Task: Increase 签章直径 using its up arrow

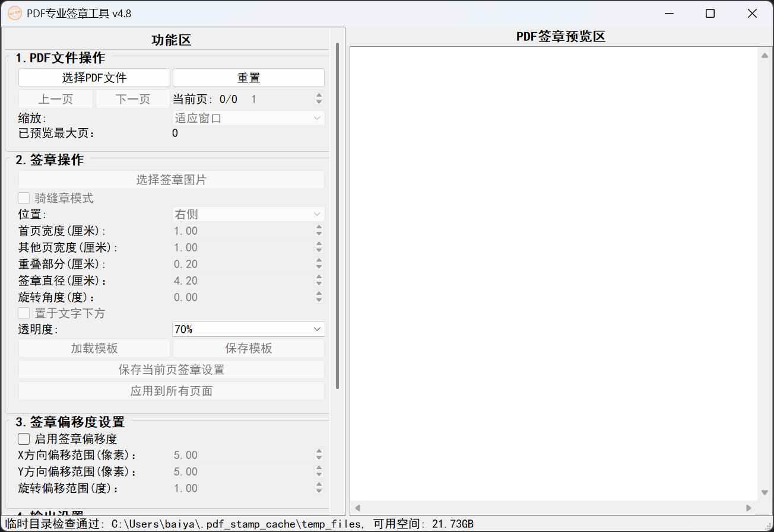Action: [x=319, y=278]
